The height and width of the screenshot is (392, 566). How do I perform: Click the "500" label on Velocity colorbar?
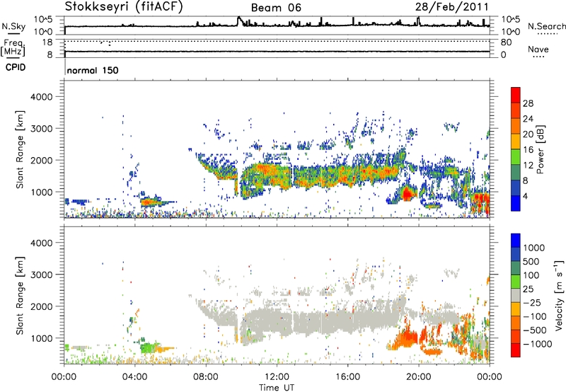[531, 262]
